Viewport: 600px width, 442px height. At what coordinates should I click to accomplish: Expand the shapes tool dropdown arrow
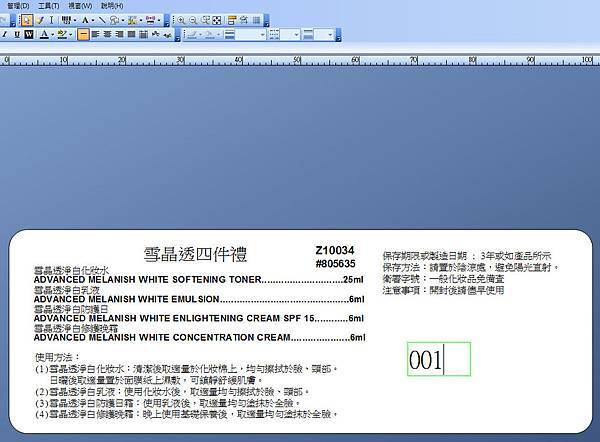(x=122, y=20)
